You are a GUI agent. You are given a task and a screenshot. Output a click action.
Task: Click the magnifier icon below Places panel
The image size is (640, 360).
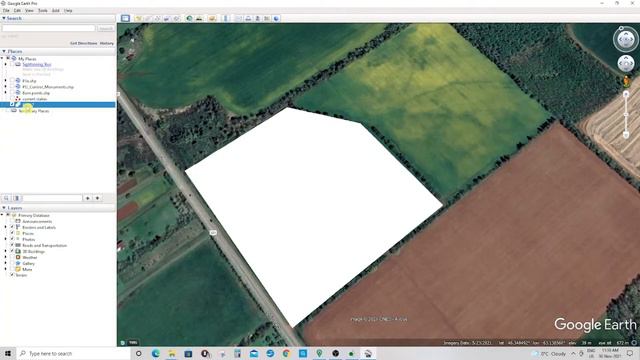coord(6,198)
